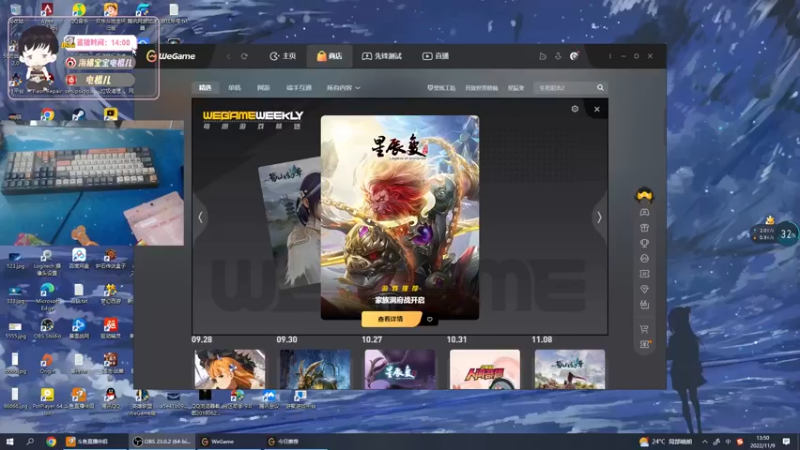
Task: Open PotPlayer 64 desktop shortcut
Action: tap(47, 399)
